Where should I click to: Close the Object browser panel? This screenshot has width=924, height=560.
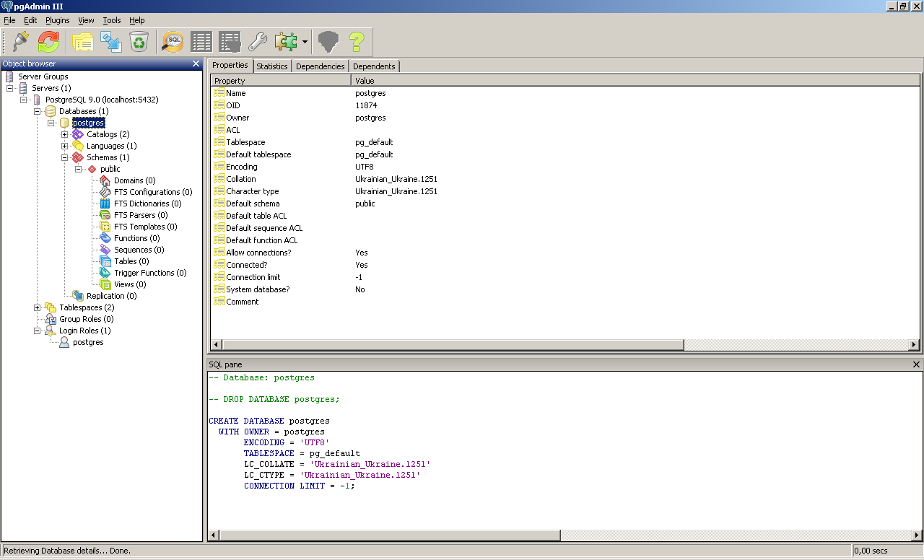(x=196, y=64)
